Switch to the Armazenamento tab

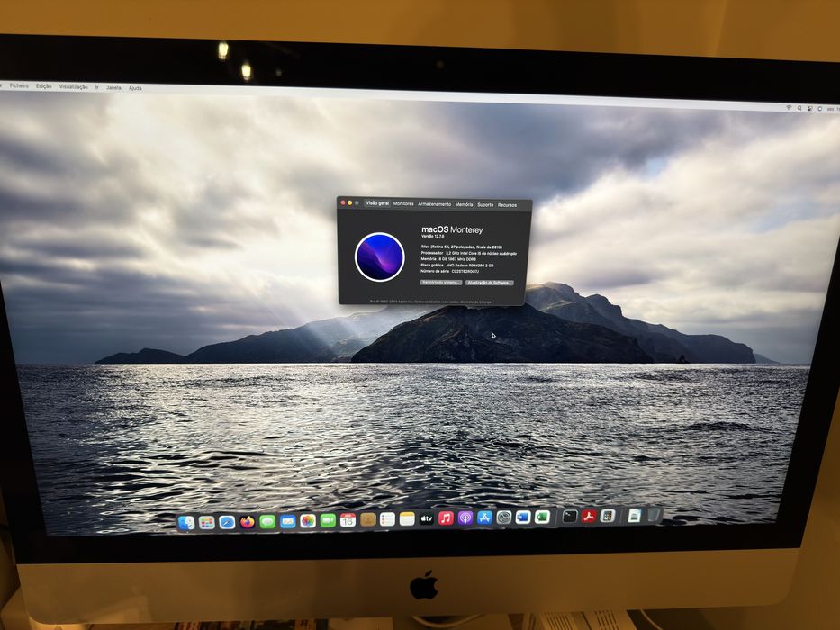pos(435,204)
